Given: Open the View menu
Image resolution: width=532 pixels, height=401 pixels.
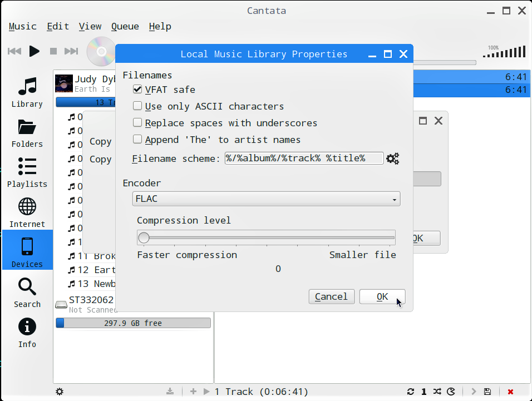Looking at the screenshot, I should coord(90,27).
